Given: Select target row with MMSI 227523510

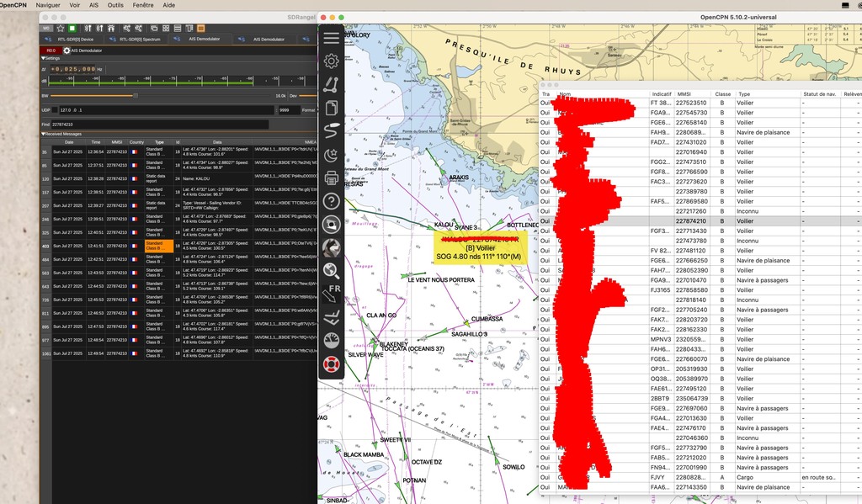Looking at the screenshot, I should coord(700,103).
